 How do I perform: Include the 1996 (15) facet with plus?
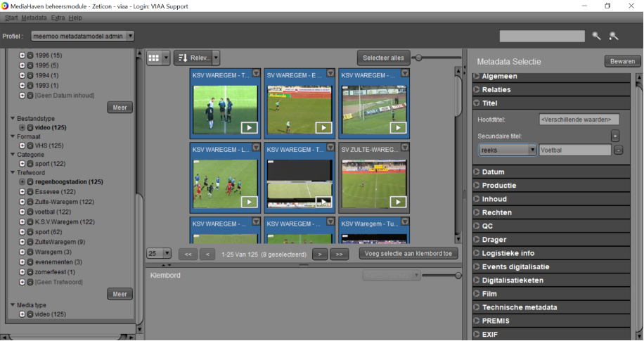coord(22,56)
